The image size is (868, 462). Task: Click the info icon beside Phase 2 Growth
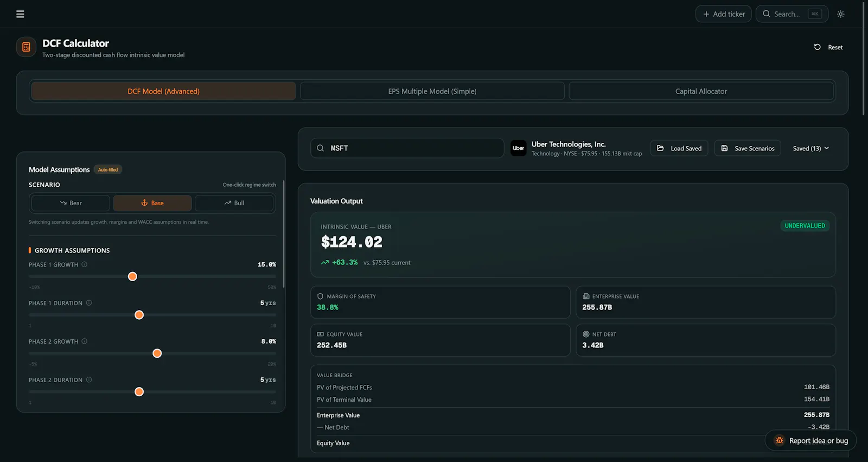[x=85, y=341]
